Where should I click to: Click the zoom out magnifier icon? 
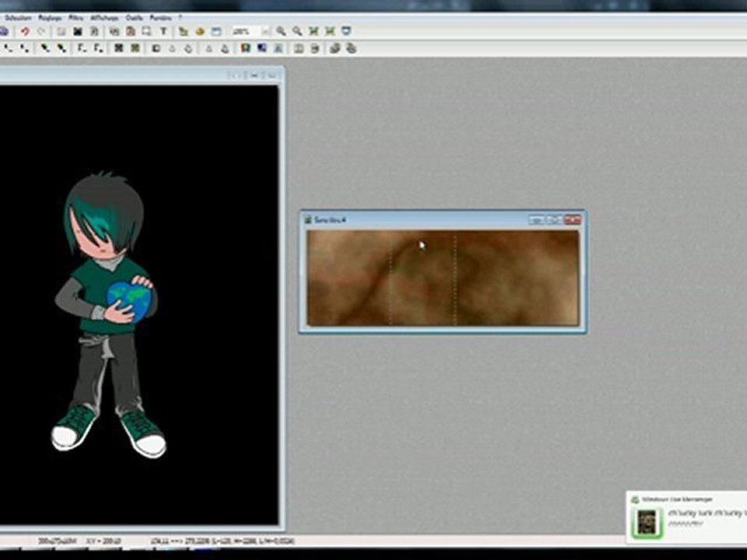tap(297, 31)
